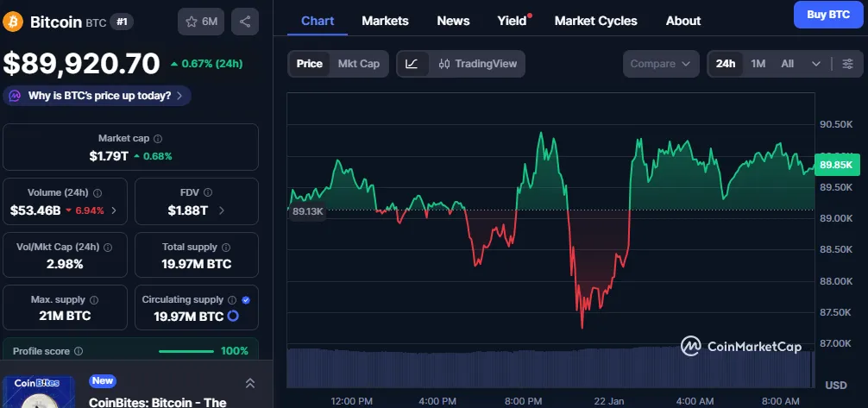Click the 2.98% Vol/Mkt Cap value
This screenshot has height=408, width=868.
tap(65, 264)
